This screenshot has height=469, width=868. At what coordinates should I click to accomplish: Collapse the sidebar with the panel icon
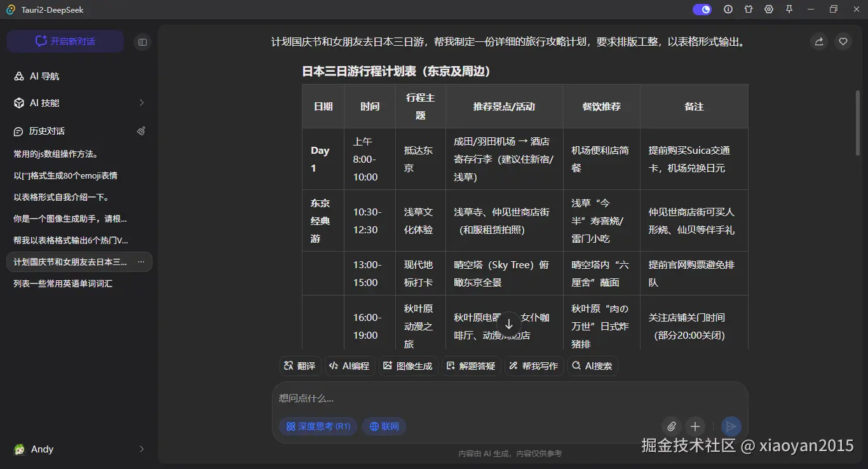(x=142, y=41)
